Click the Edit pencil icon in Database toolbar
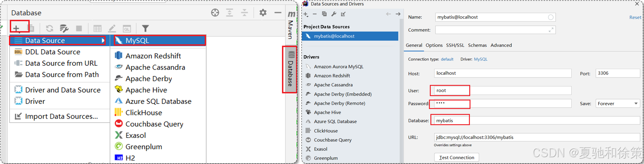This screenshot has width=644, height=164. 112,28
